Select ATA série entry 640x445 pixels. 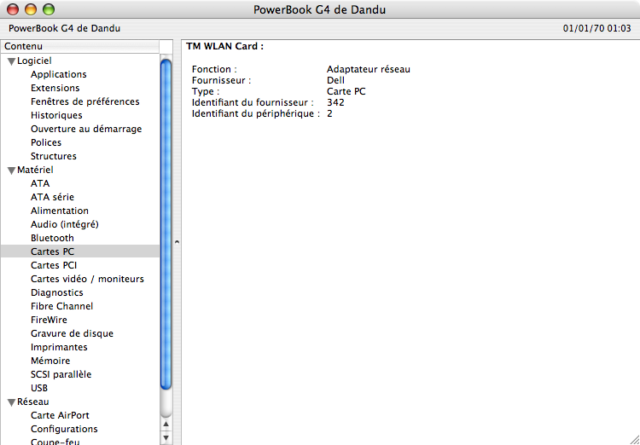point(52,197)
